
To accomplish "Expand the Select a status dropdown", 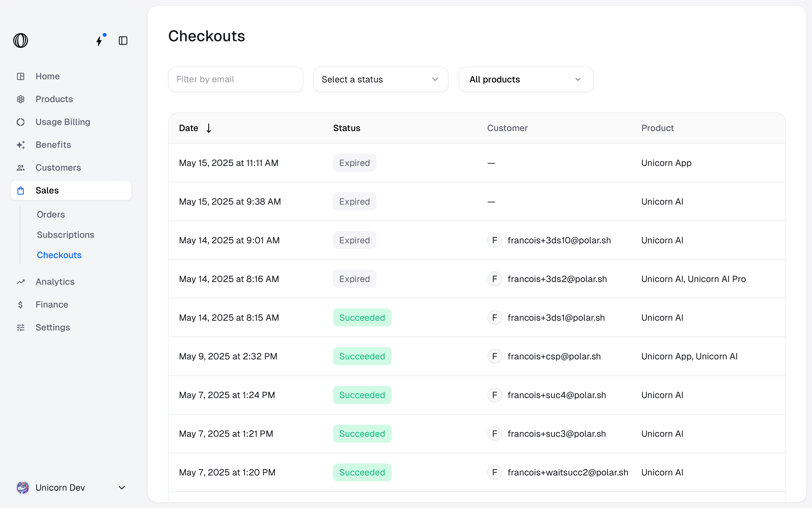I will [380, 79].
